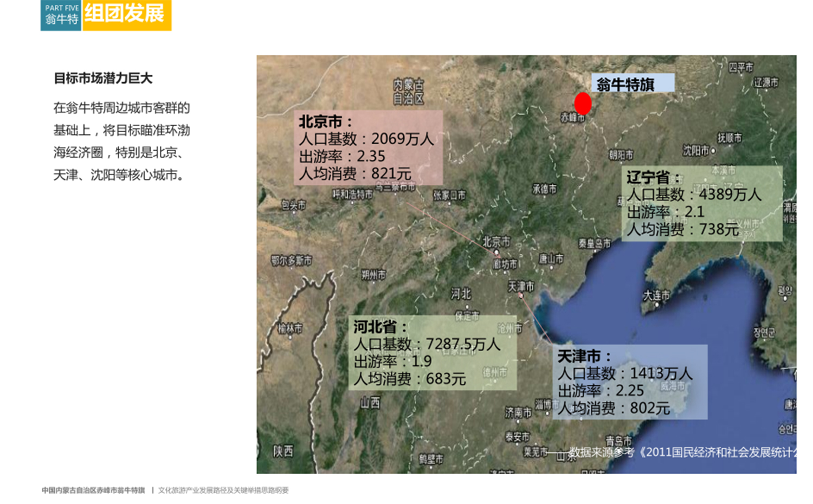Select the value 出游率：2.1
The image size is (813, 504).
click(666, 212)
